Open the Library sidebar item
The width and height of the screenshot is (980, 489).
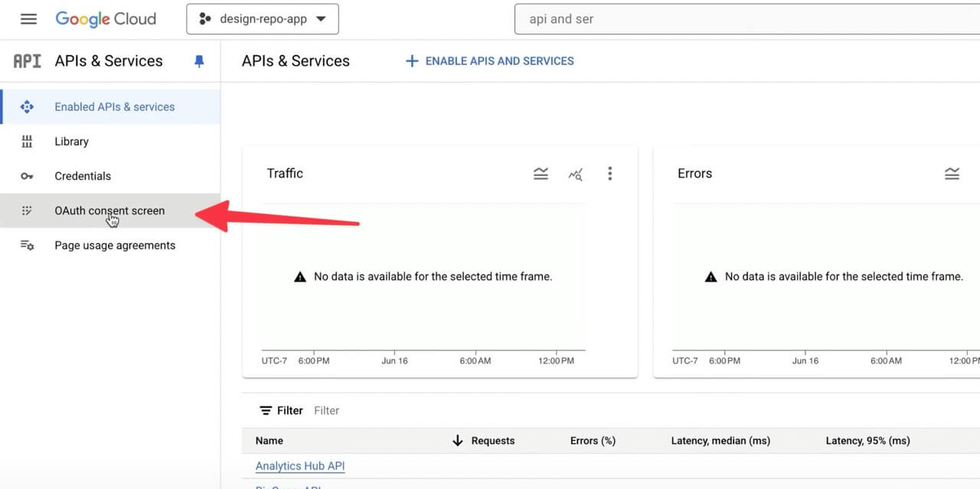(x=71, y=142)
